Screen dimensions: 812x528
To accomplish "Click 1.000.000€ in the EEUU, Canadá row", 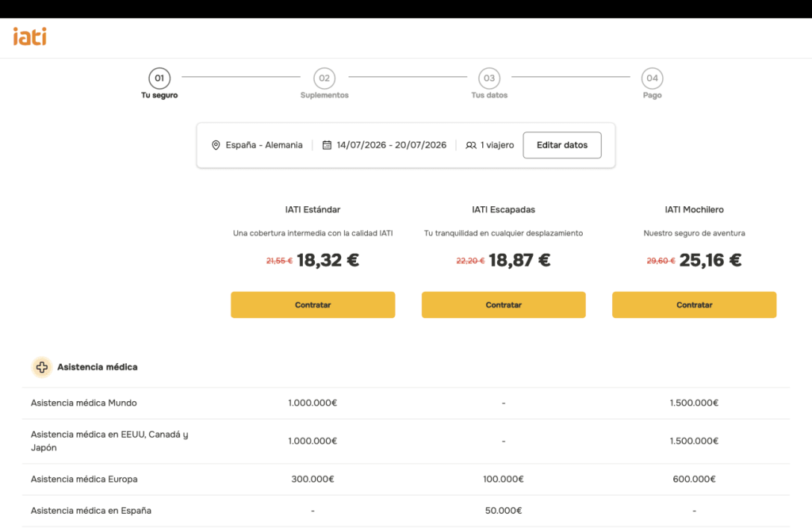I will [312, 441].
